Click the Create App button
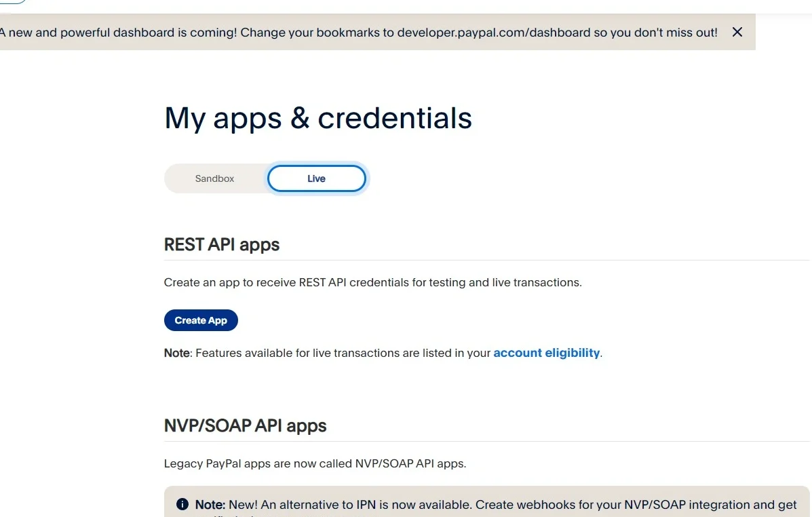The image size is (812, 517). pos(201,320)
